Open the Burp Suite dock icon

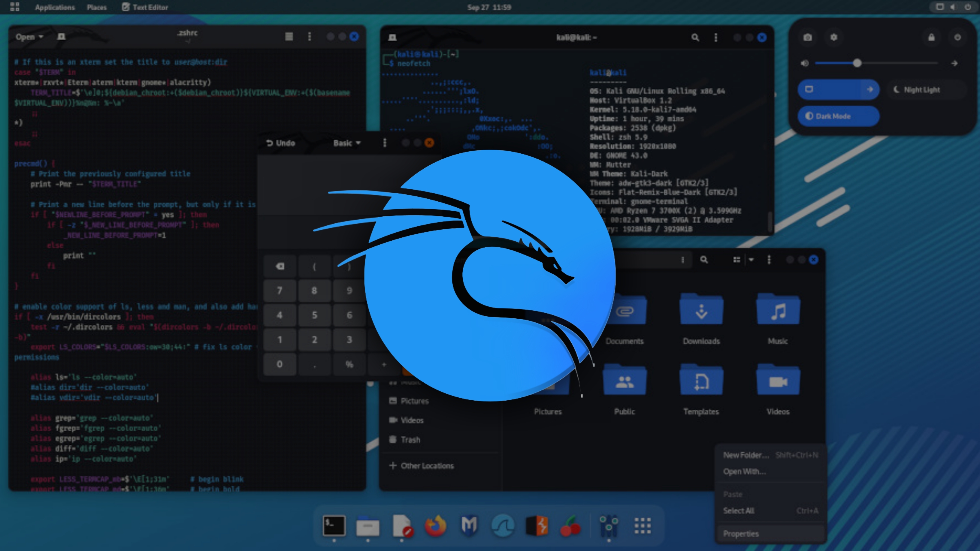(537, 526)
